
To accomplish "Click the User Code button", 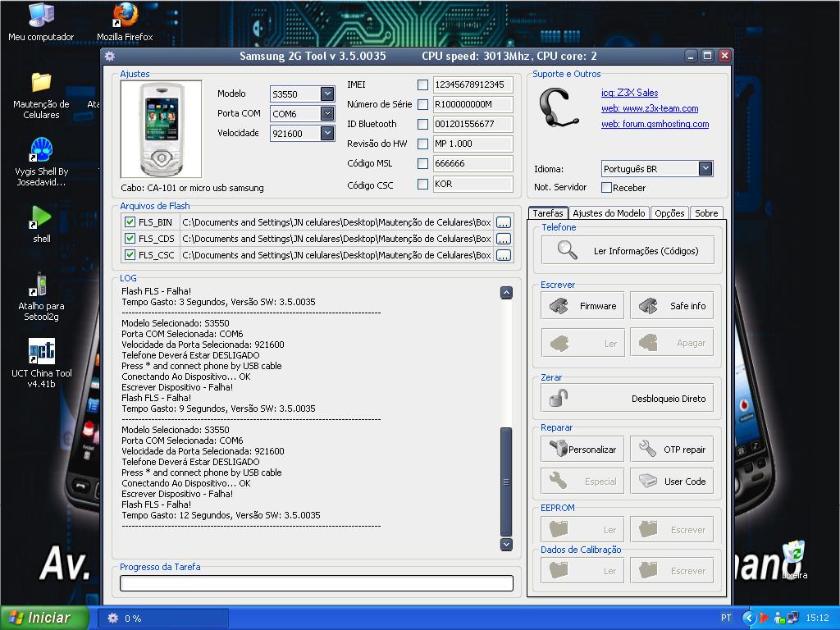I will pyautogui.click(x=672, y=481).
